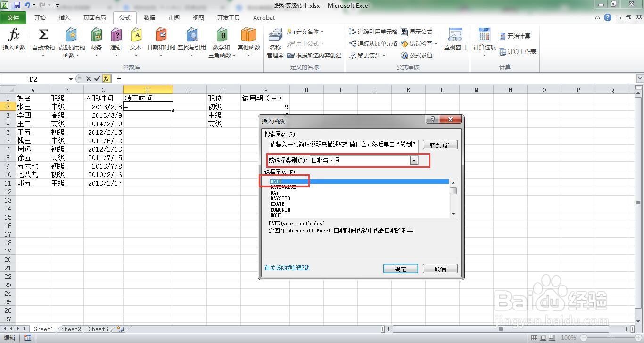Save workbook via quick access icon

17,5
